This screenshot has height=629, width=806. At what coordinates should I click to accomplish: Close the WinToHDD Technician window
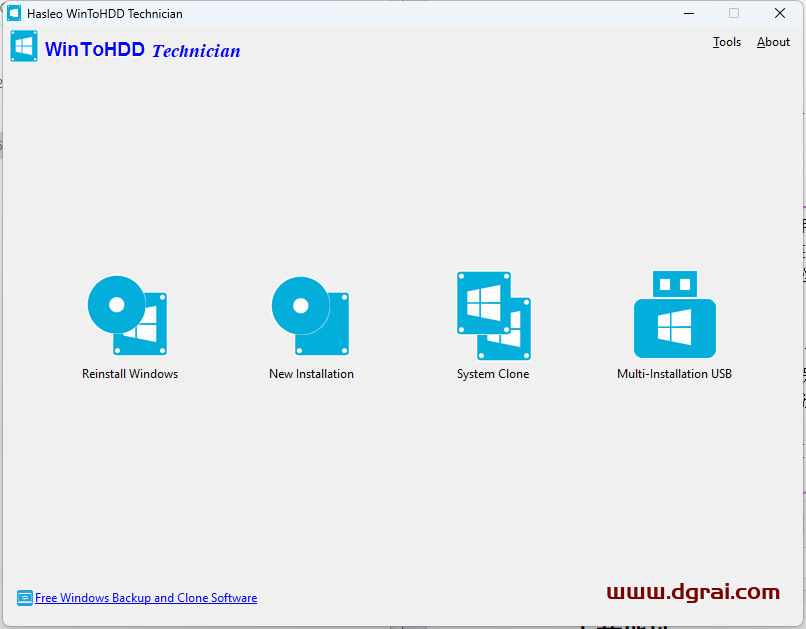(x=780, y=13)
